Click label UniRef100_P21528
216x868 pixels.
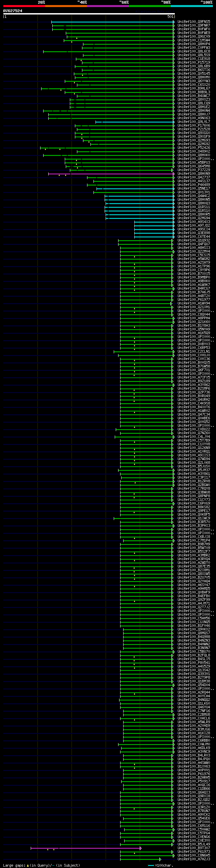194,129
